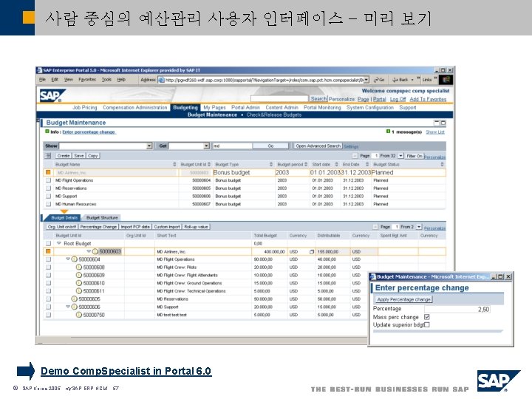The image size is (532, 399).
Task: Open the Favorites menu in browser
Action: coord(87,80)
